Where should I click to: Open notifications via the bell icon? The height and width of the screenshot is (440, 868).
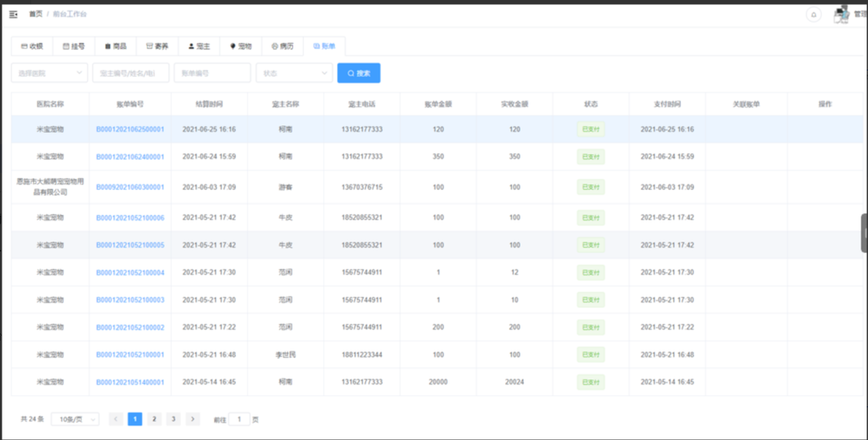tap(813, 15)
